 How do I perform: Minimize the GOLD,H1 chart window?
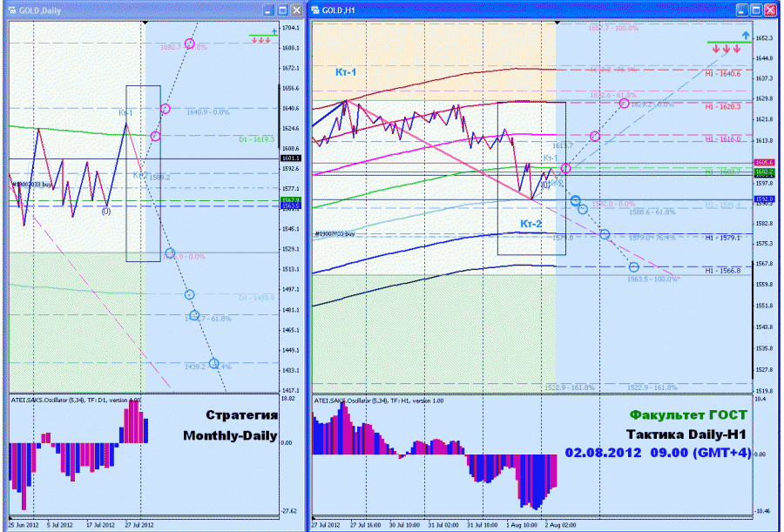click(x=742, y=10)
